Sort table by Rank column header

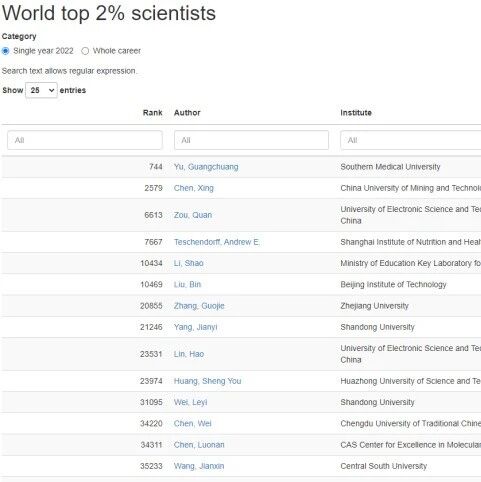pyautogui.click(x=152, y=113)
